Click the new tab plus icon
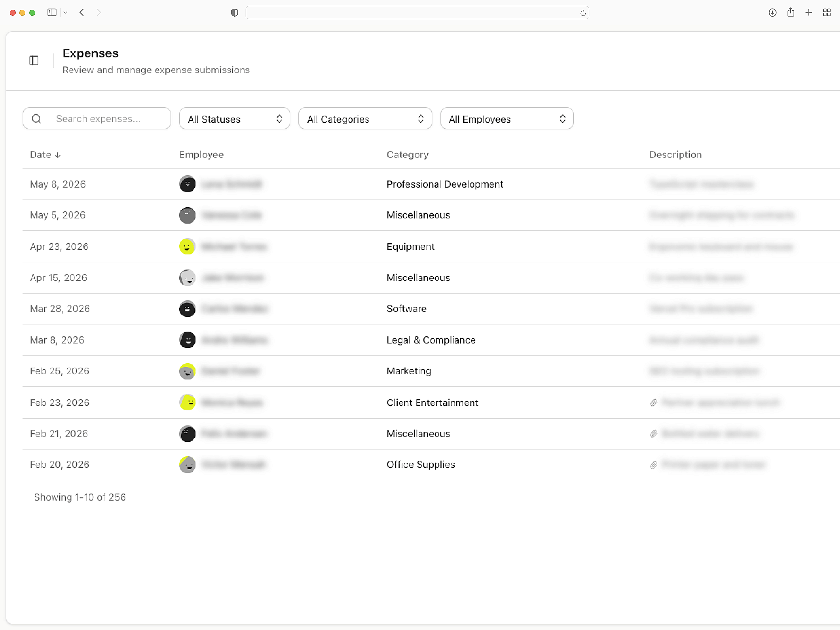840x630 pixels. click(809, 12)
